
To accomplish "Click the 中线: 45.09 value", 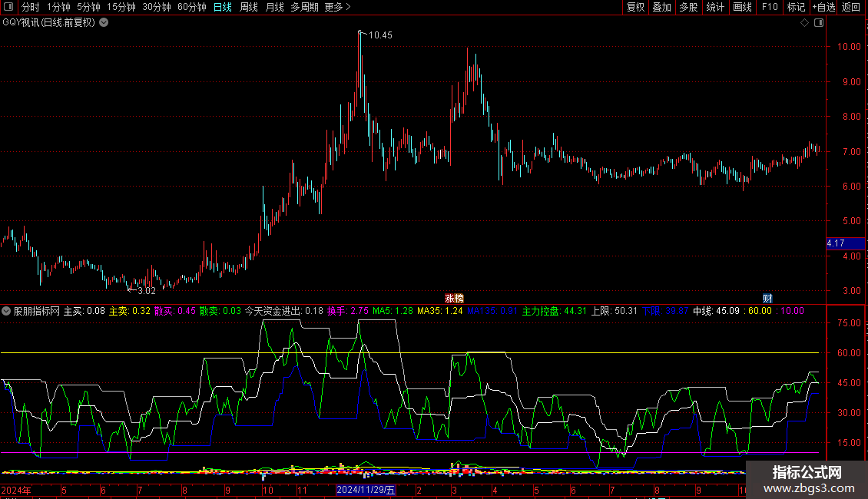I will click(717, 311).
